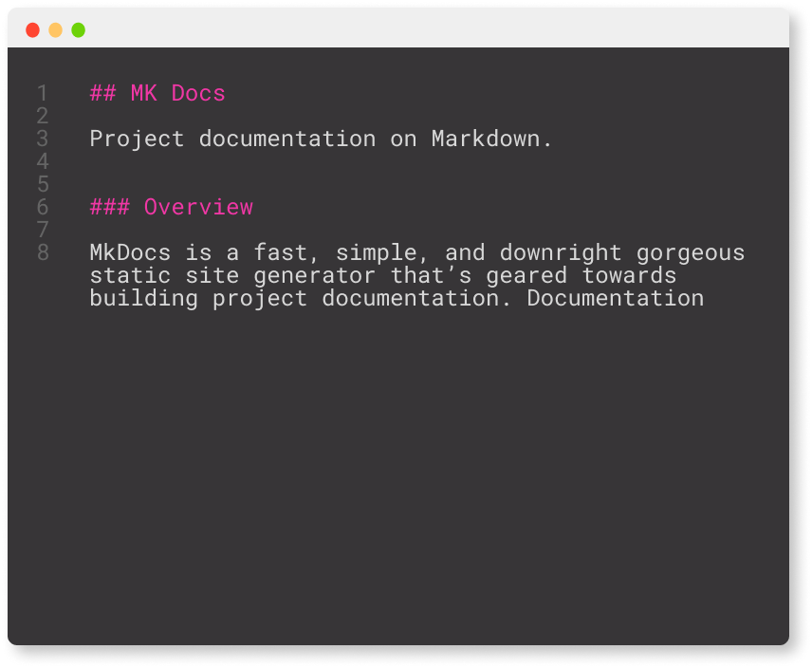Screen dimensions: 812x668
Task: Click the empty light gray title bar
Action: tap(427, 30)
